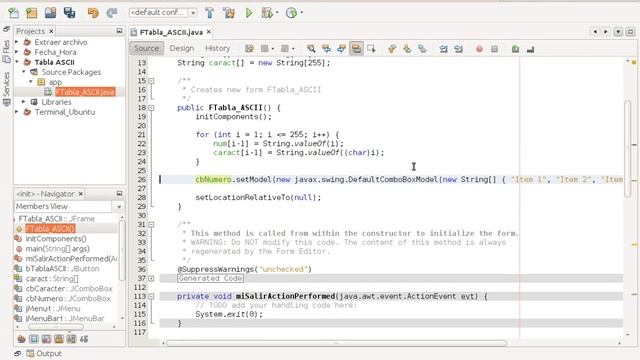Open Profile Project dropdown arrow
Viewport: 640px width, 360px height.
pyautogui.click(x=302, y=12)
